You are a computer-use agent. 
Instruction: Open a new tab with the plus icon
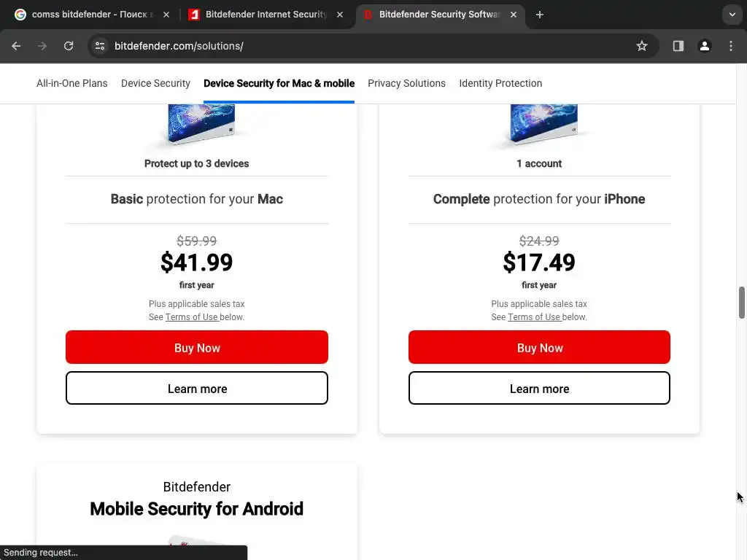(540, 15)
